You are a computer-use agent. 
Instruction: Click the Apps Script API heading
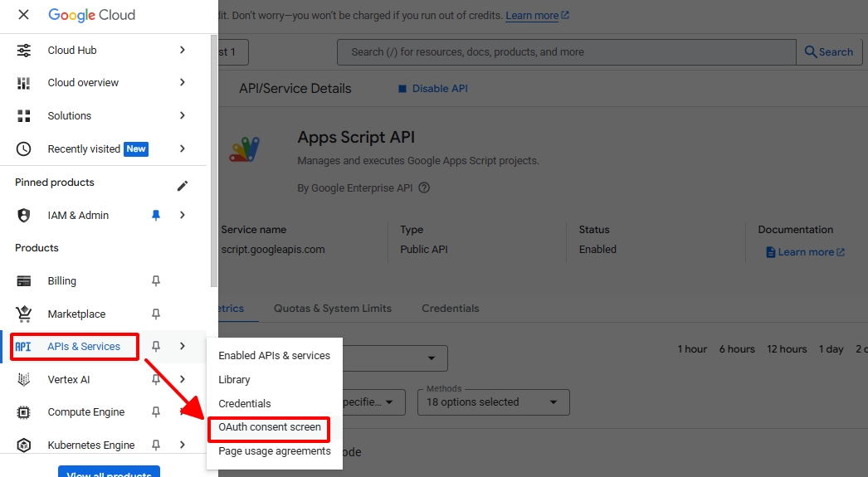click(356, 137)
